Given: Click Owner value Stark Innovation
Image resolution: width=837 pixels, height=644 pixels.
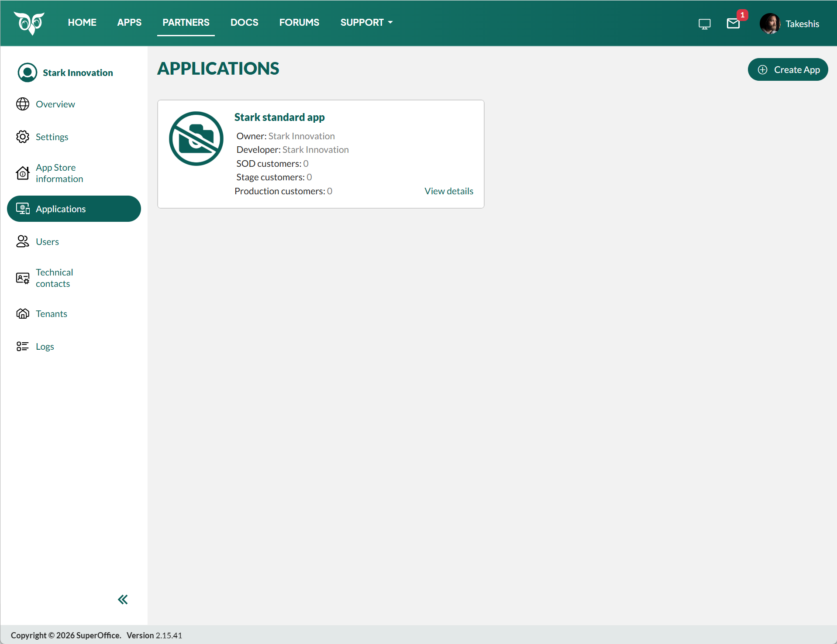Looking at the screenshot, I should pos(301,136).
